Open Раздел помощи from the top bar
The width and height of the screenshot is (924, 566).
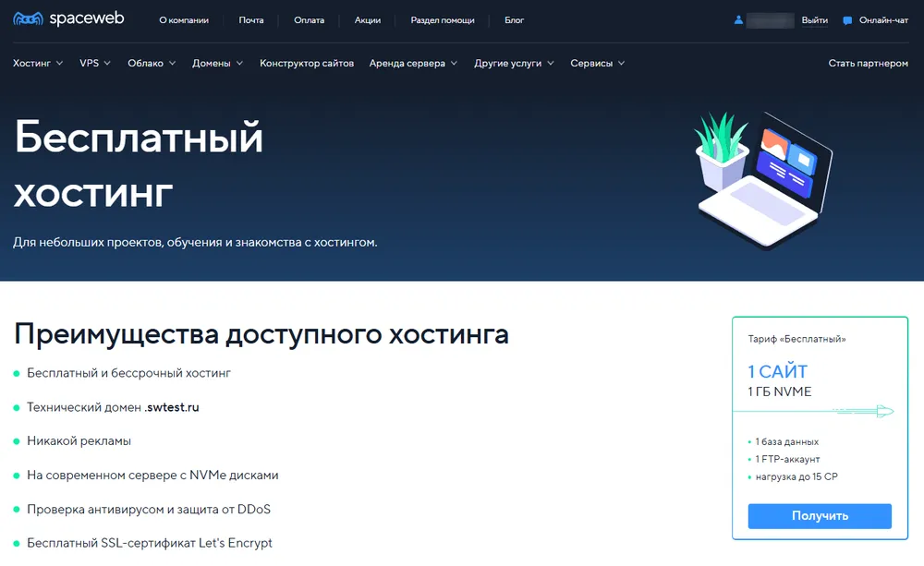pos(443,19)
